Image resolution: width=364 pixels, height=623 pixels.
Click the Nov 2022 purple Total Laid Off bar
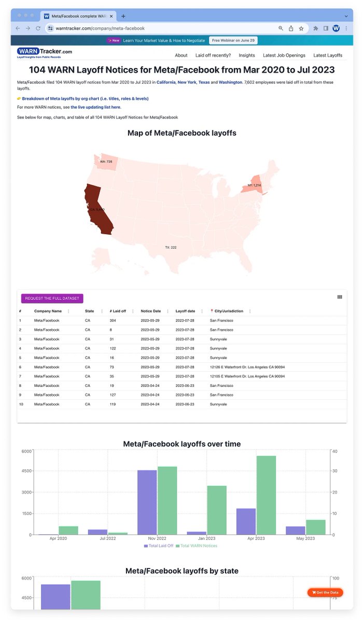[147, 502]
